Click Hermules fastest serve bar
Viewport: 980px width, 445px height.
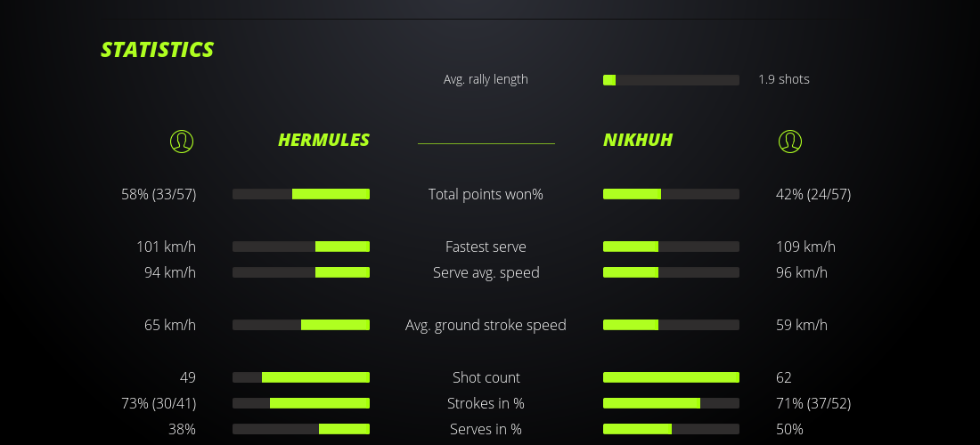coord(301,247)
